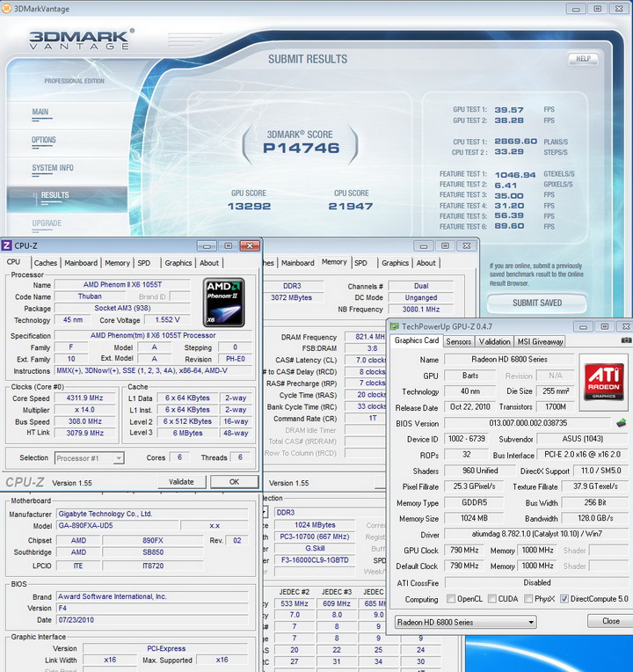Go to MAIN in 3DMark Vantage sidebar
This screenshot has height=672, width=633.
(40, 112)
